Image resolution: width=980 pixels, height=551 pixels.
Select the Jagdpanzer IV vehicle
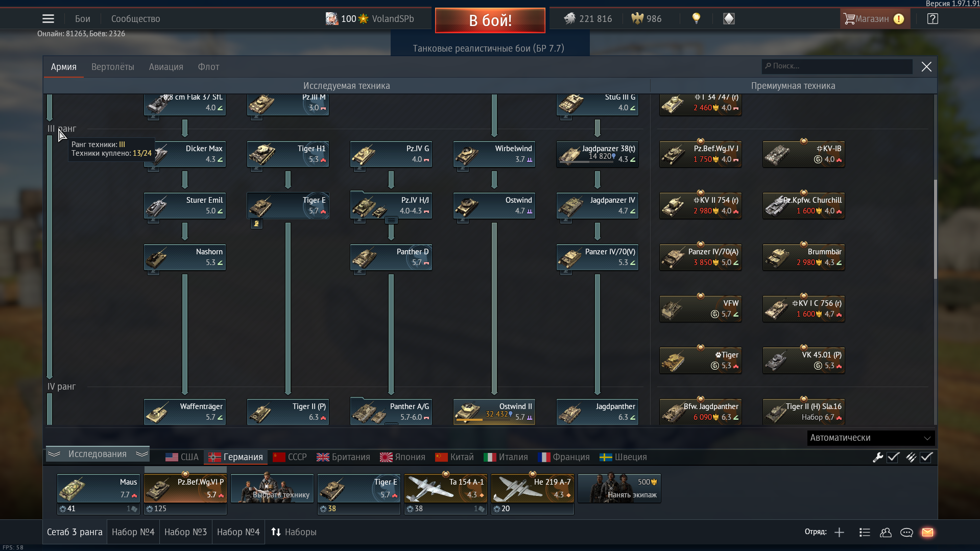pos(597,205)
